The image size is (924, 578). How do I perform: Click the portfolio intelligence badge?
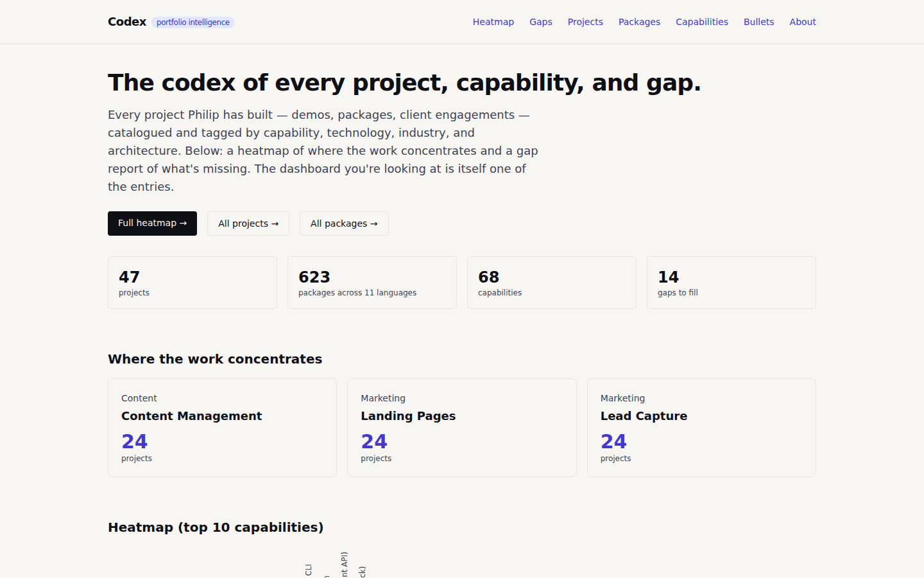[x=193, y=22]
